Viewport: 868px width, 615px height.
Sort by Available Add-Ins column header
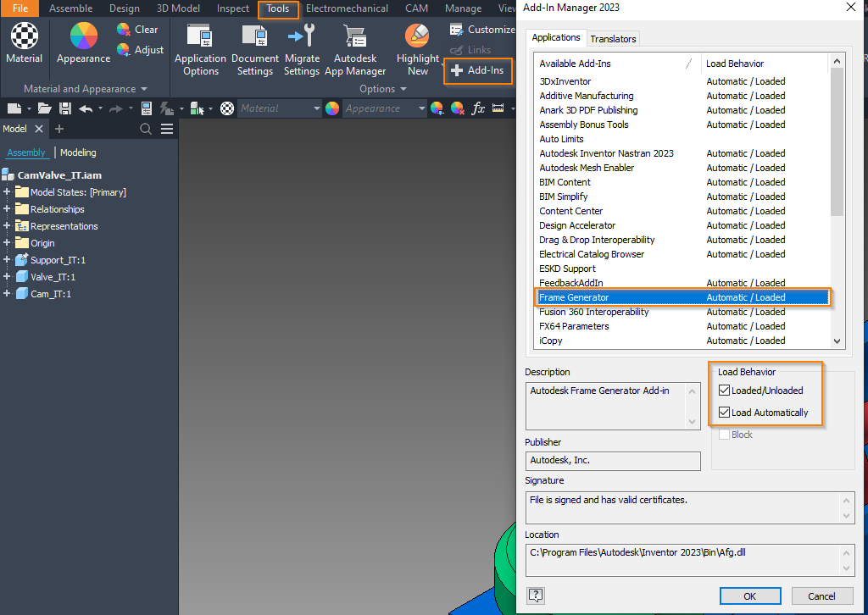[x=617, y=64]
